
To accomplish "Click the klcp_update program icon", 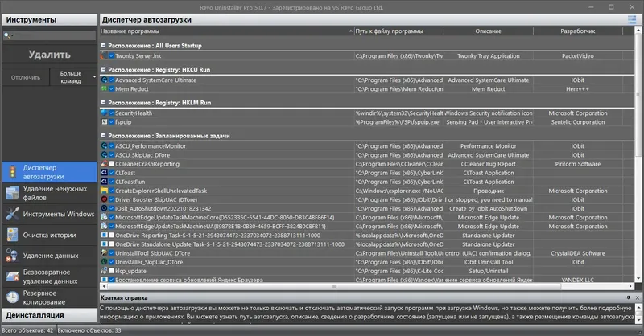I will click(105, 271).
